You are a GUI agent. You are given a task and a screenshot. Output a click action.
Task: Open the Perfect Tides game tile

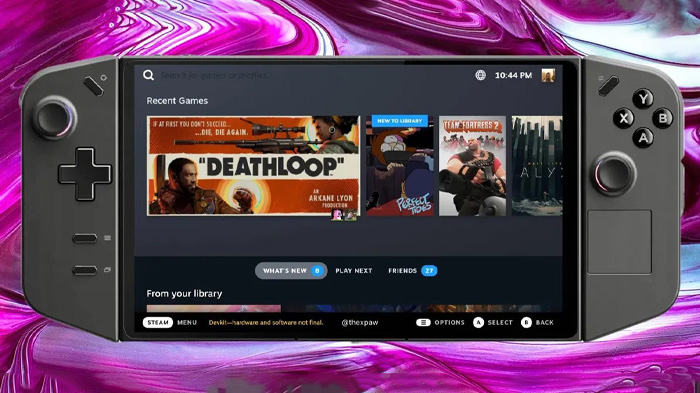(x=400, y=166)
